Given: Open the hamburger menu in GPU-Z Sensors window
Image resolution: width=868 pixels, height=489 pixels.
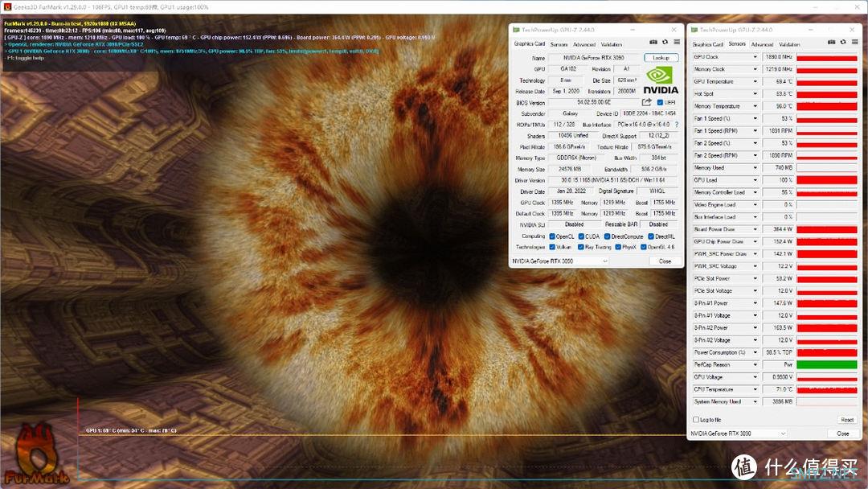Looking at the screenshot, I should tap(854, 42).
